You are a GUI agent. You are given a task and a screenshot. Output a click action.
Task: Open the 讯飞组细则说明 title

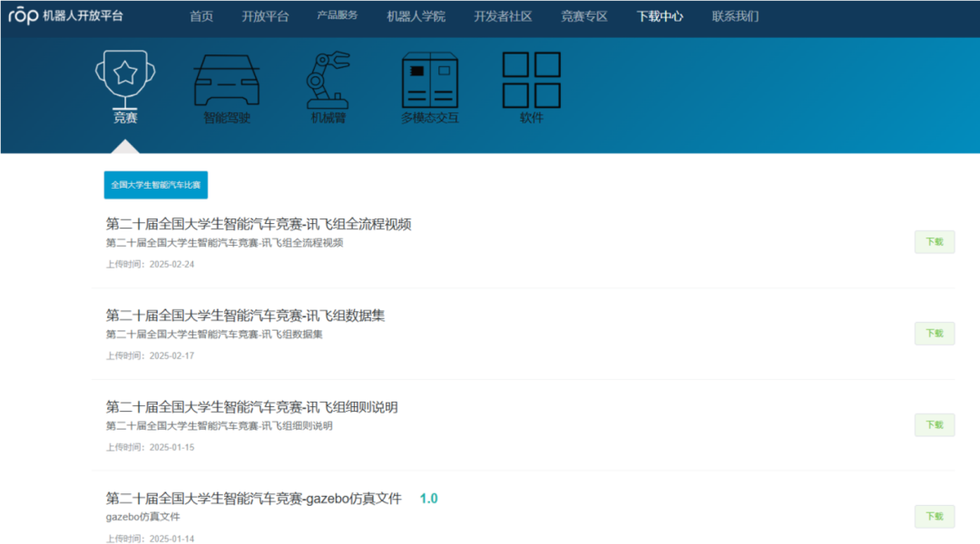(251, 407)
